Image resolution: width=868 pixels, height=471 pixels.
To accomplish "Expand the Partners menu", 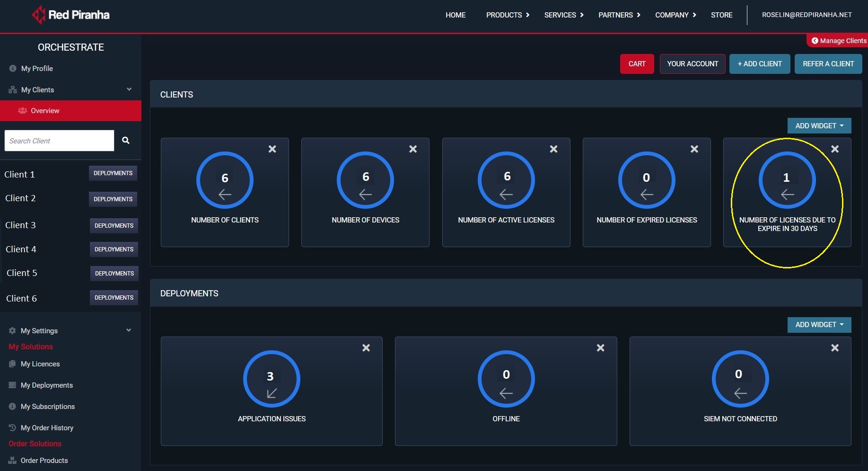I will pyautogui.click(x=619, y=15).
